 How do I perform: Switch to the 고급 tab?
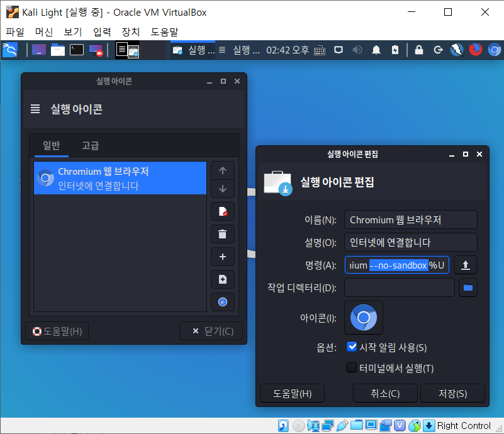point(91,145)
